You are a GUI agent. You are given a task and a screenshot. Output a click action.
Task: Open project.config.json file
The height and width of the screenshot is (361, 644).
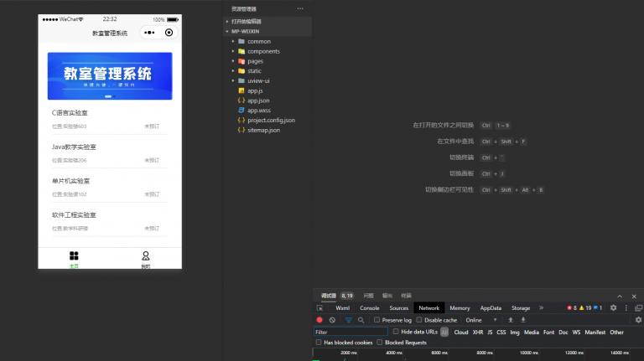pyautogui.click(x=271, y=121)
